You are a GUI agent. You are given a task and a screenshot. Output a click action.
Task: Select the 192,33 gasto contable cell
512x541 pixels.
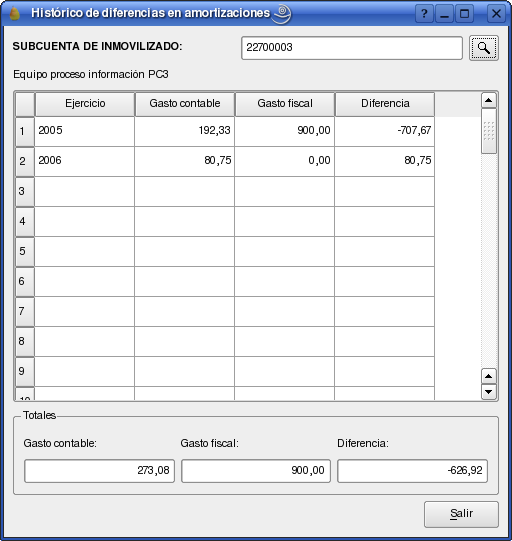(x=185, y=131)
